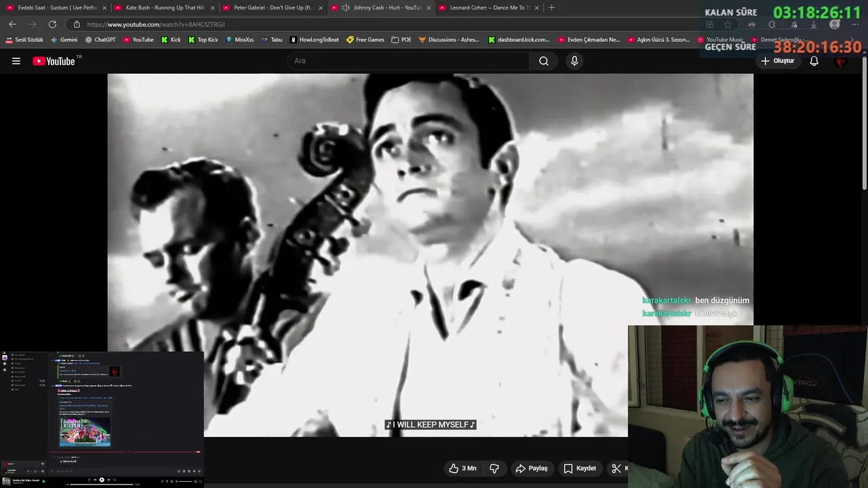Image resolution: width=868 pixels, height=488 pixels.
Task: Adjust the Spotify volume slider
Action: [x=184, y=481]
